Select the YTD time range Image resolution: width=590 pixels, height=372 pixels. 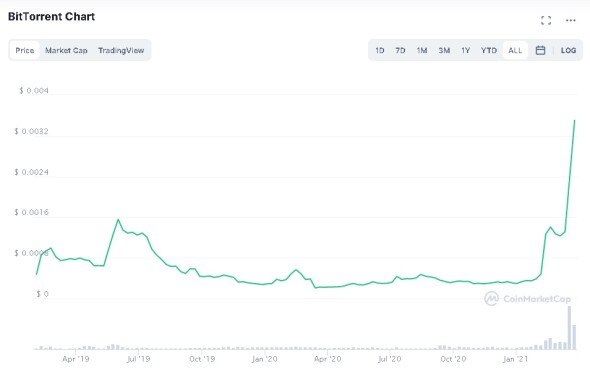[489, 50]
